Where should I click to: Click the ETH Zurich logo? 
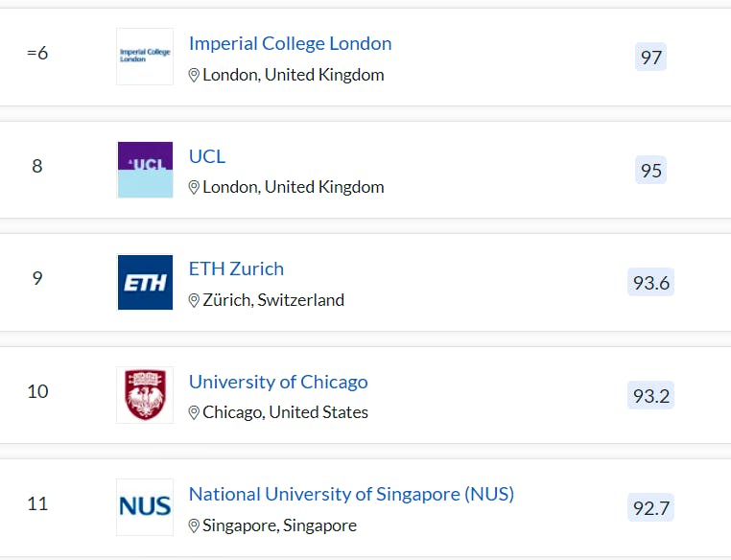(145, 282)
